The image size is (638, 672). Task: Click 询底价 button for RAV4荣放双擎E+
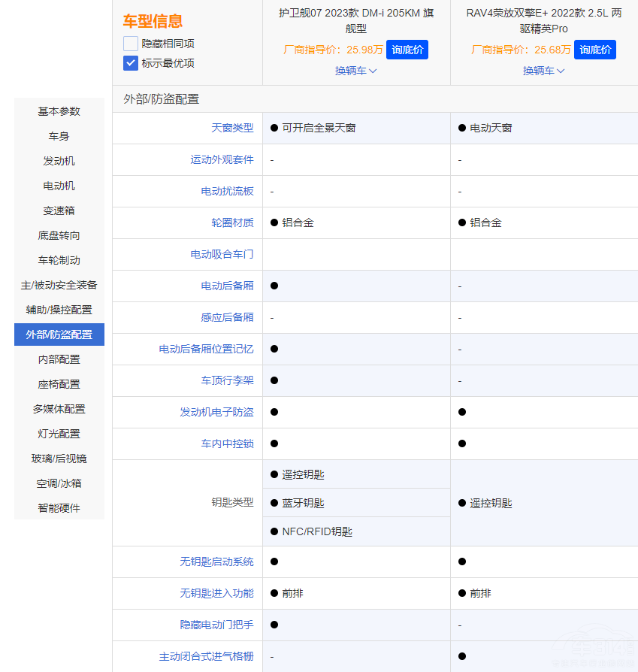(594, 49)
